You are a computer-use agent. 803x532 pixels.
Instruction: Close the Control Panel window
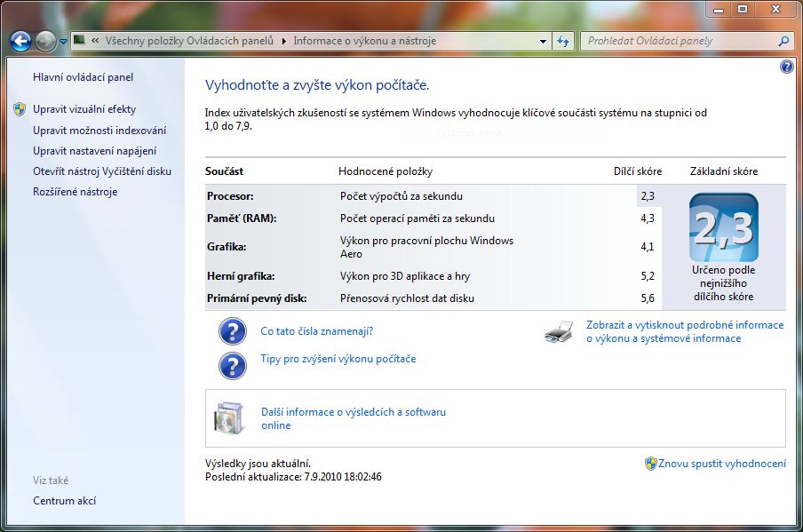pyautogui.click(x=775, y=10)
